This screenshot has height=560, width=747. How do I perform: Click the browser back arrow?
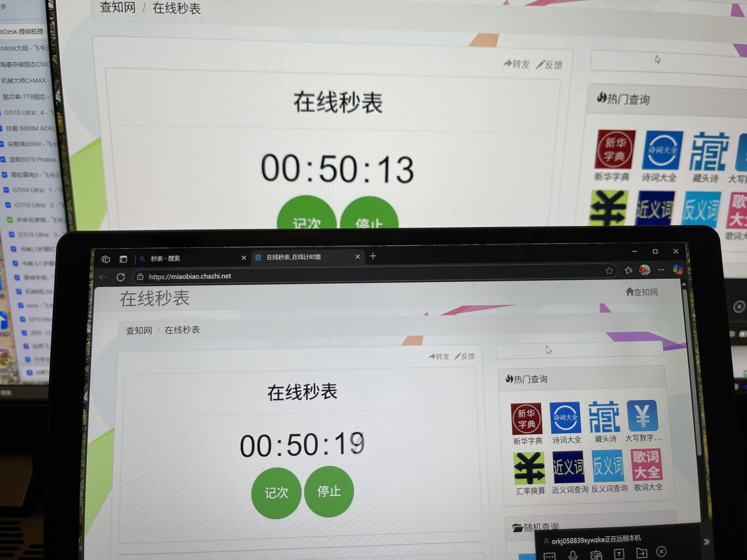(103, 278)
